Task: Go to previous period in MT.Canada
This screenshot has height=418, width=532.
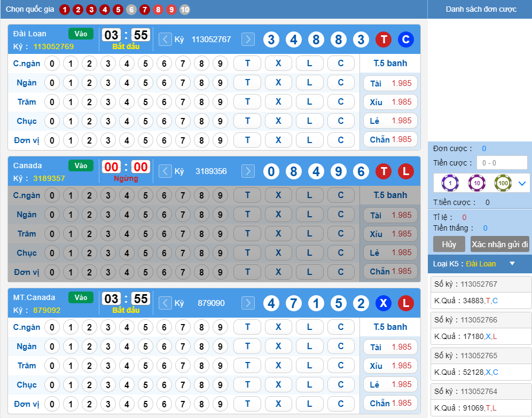Action: point(166,303)
